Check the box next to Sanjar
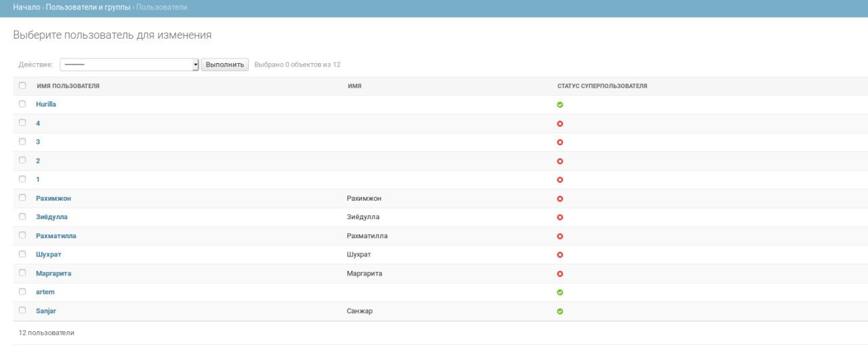868x359 pixels. [x=22, y=310]
